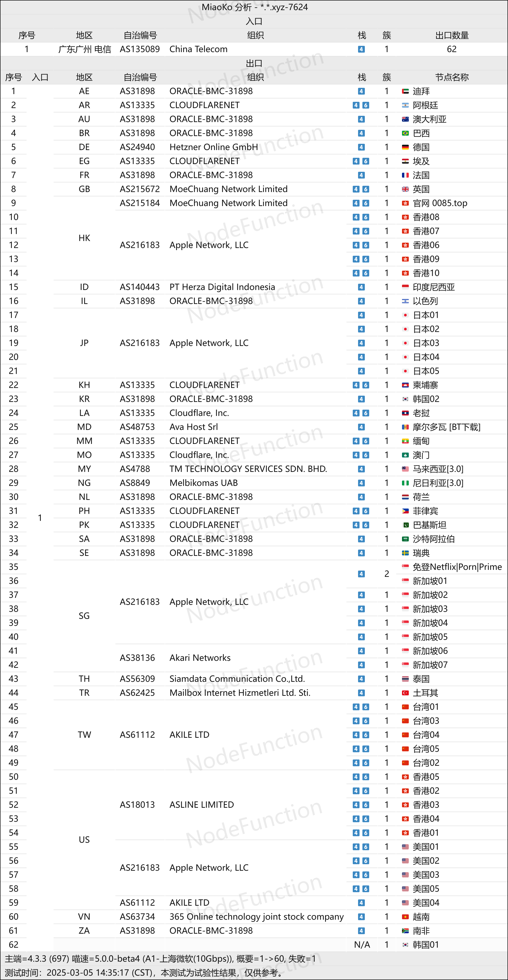Image resolution: width=508 pixels, height=980 pixels.
Task: Click the PT Herza Digital Indonesia cell
Action: click(x=222, y=287)
